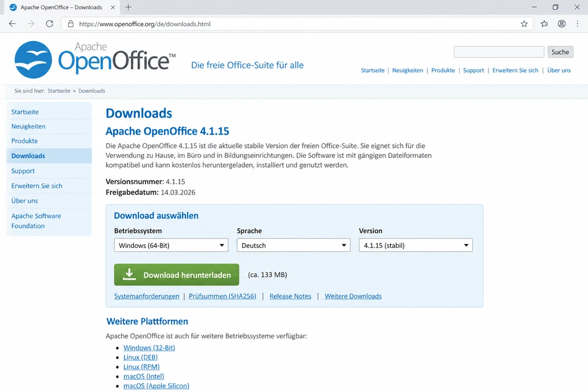Expand the Version dropdown
588x392 pixels.
point(416,246)
